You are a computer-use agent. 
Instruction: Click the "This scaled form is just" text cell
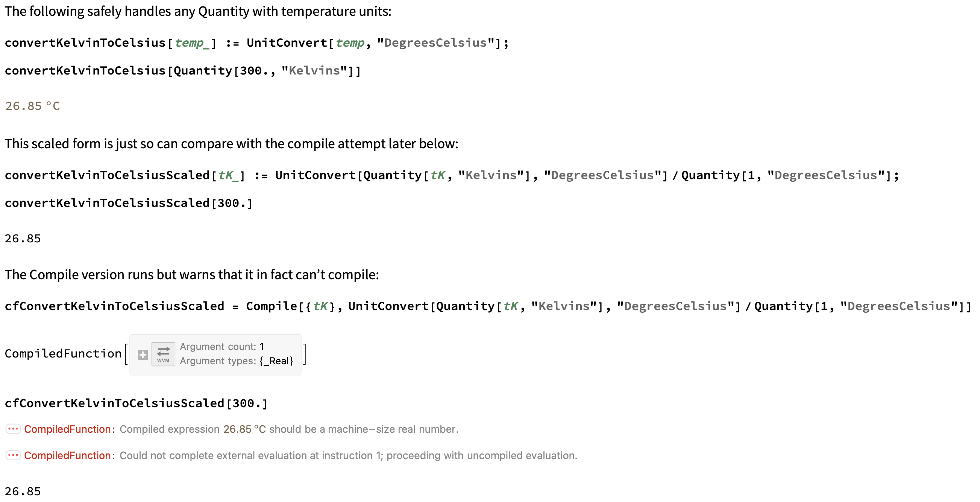231,144
